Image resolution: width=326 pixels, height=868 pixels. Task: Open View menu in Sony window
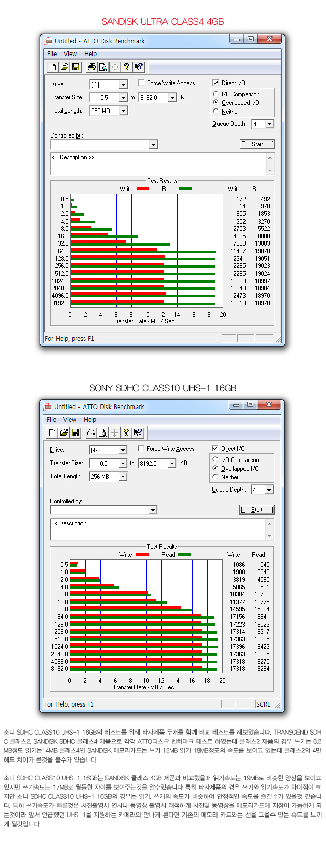pos(70,419)
